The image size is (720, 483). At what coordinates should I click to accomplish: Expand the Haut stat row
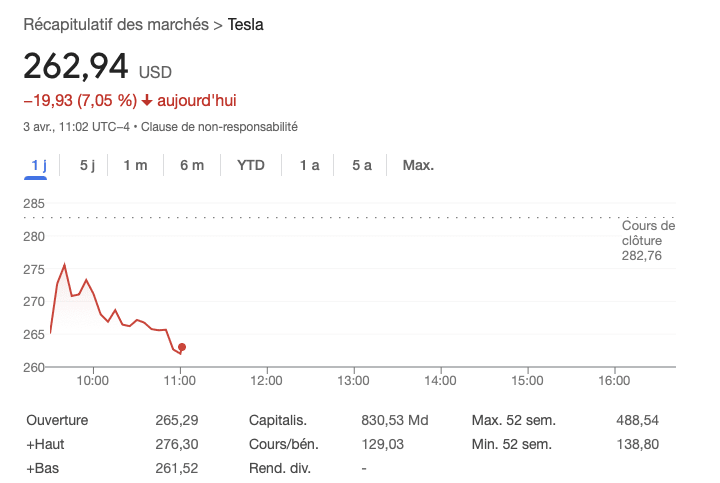(x=45, y=443)
